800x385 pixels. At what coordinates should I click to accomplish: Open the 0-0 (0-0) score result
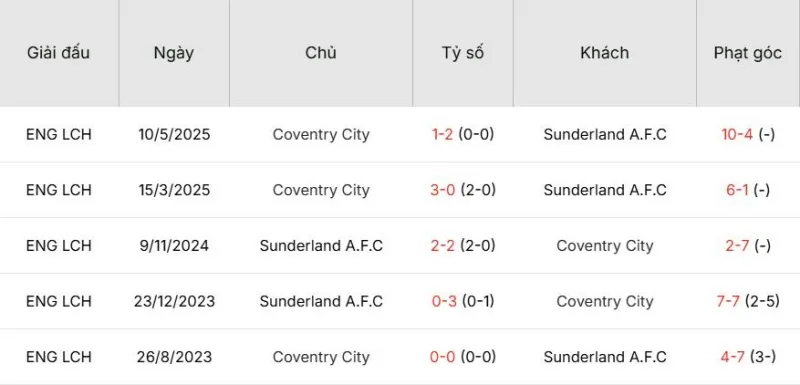click(x=463, y=357)
